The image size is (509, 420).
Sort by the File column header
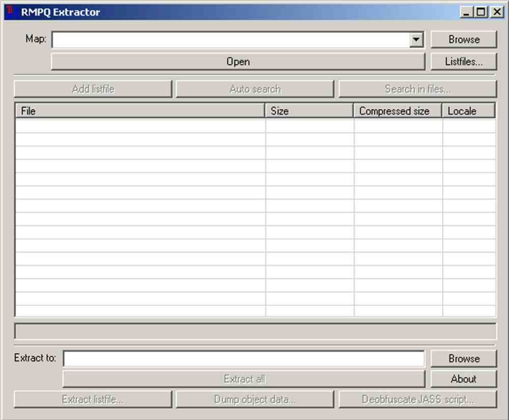click(140, 111)
